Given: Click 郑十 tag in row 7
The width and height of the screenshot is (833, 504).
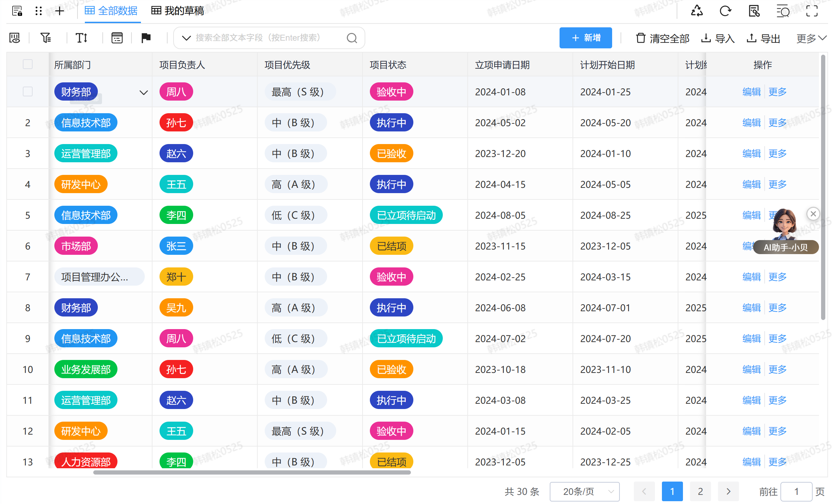Looking at the screenshot, I should tap(176, 277).
